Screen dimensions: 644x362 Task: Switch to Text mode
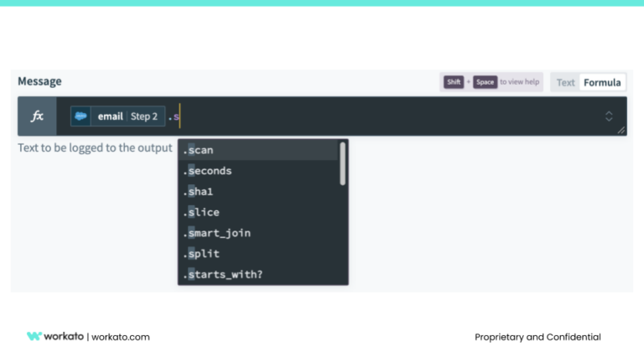(x=566, y=82)
